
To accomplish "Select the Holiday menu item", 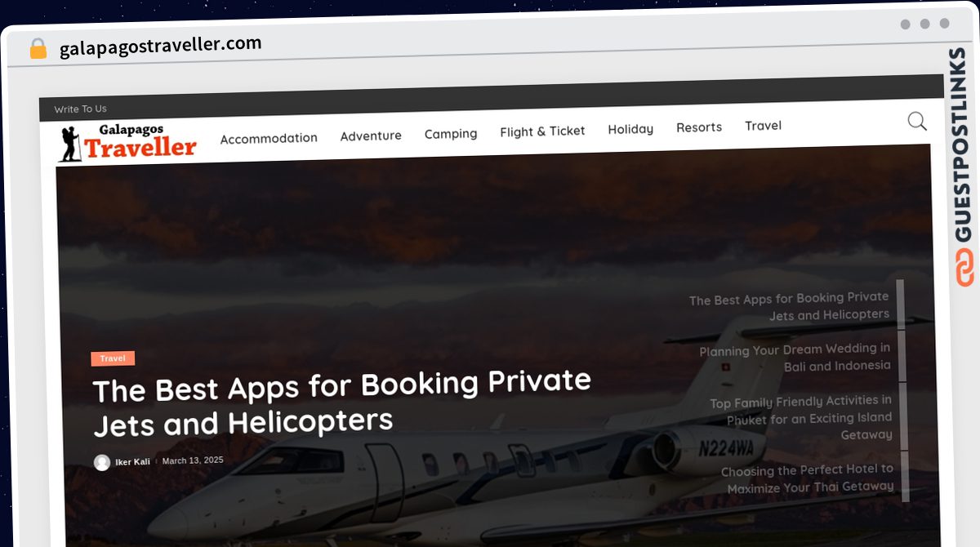I will coord(630,129).
